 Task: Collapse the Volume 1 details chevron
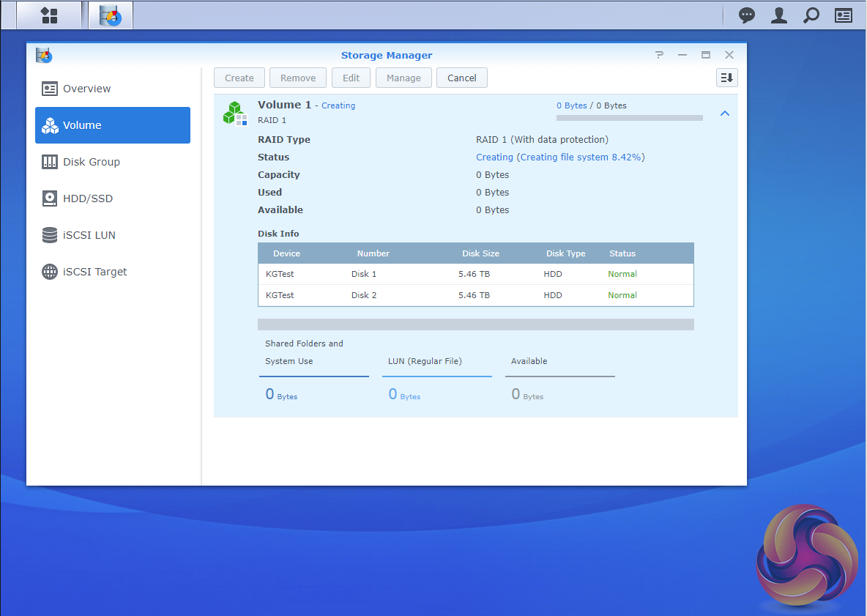(x=724, y=114)
